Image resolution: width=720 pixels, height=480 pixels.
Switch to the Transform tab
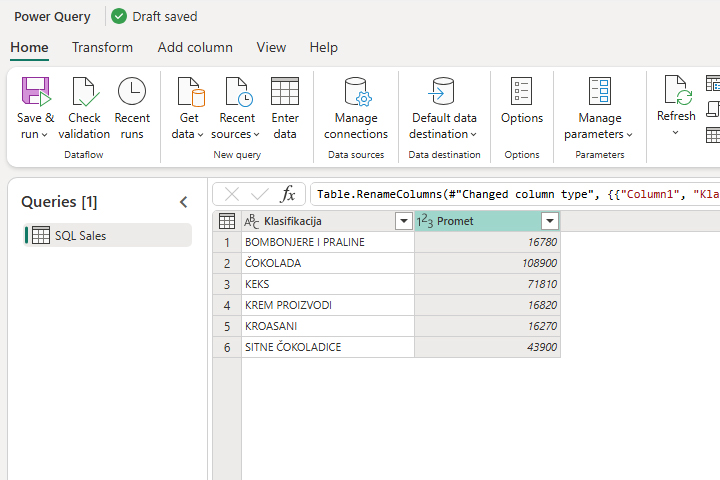(102, 47)
